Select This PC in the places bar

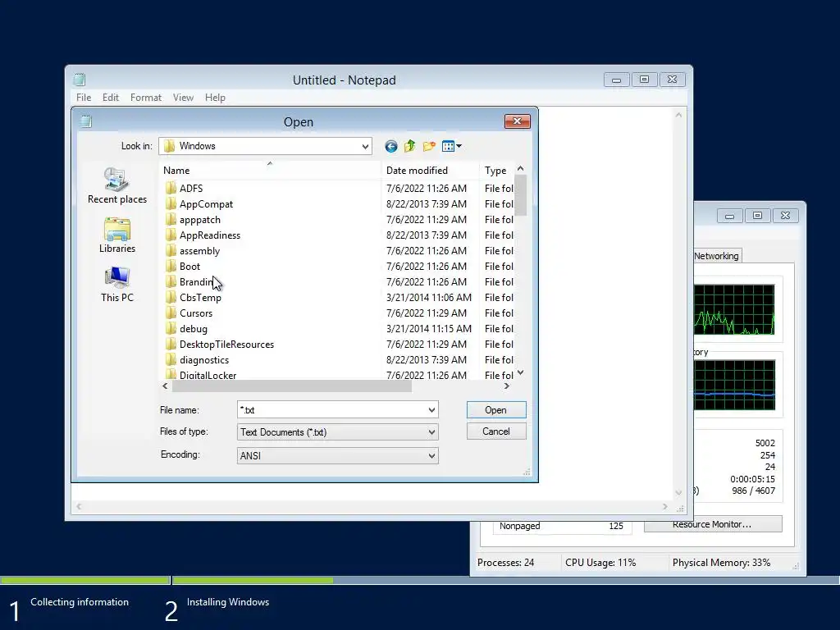[116, 285]
